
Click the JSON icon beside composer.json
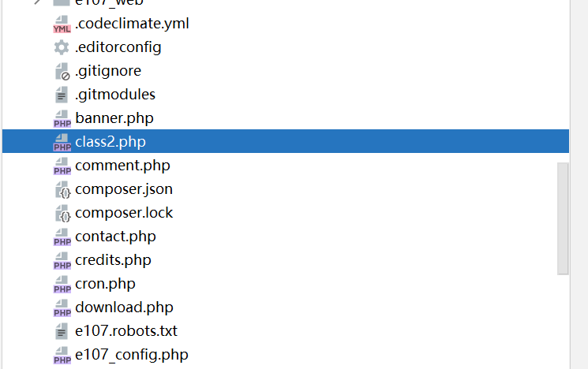62,190
